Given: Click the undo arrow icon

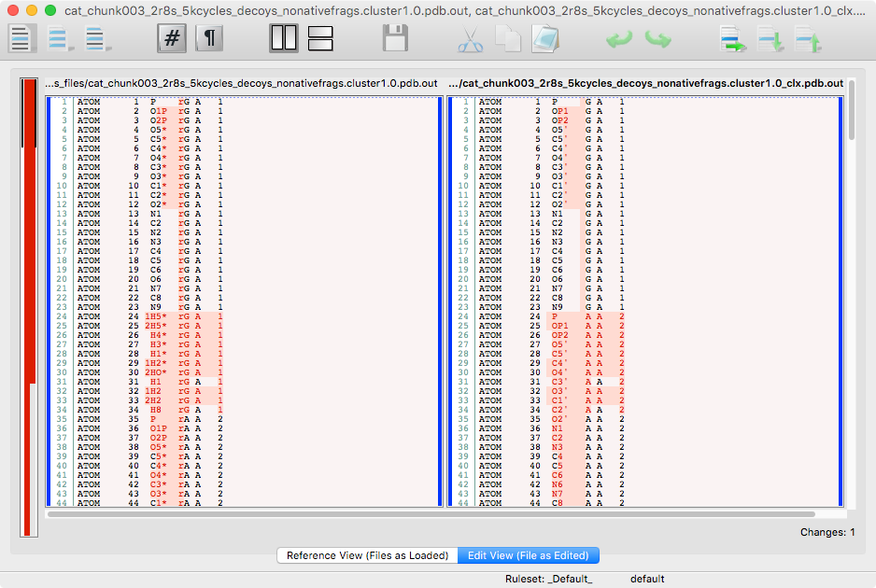Looking at the screenshot, I should point(619,39).
